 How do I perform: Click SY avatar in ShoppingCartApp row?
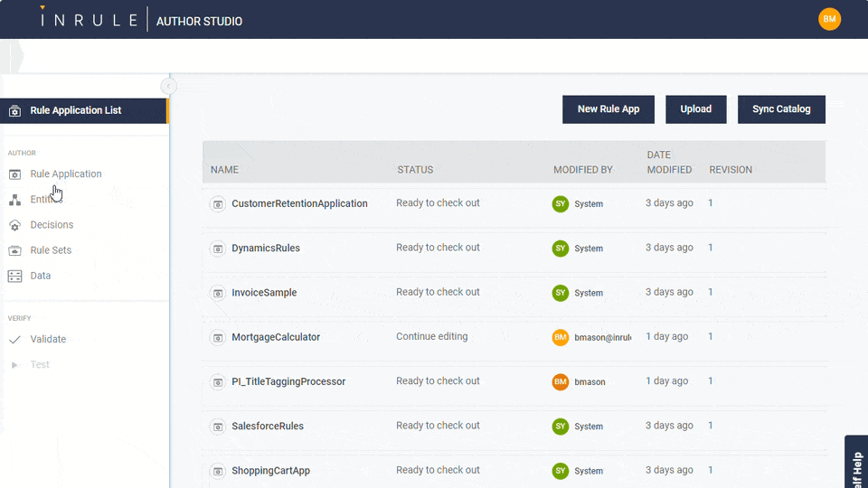561,471
